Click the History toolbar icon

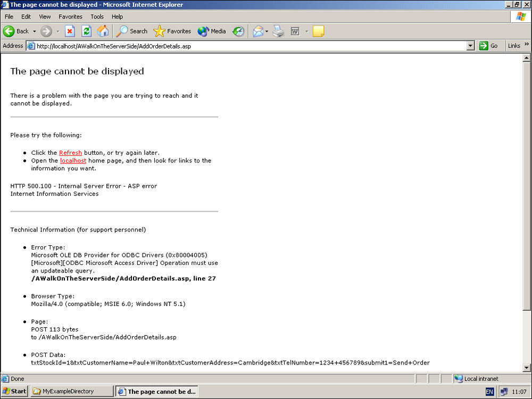click(238, 31)
